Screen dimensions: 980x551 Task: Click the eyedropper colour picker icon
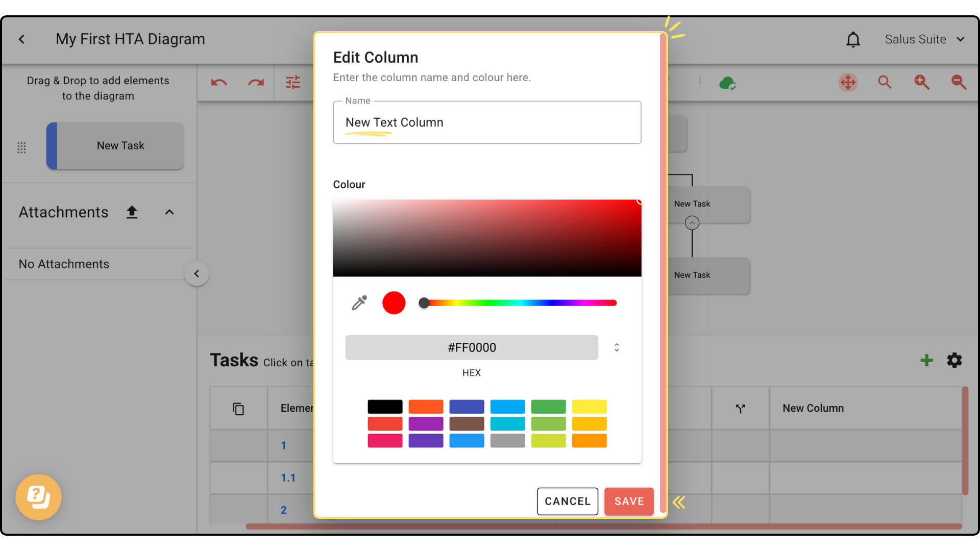point(359,303)
